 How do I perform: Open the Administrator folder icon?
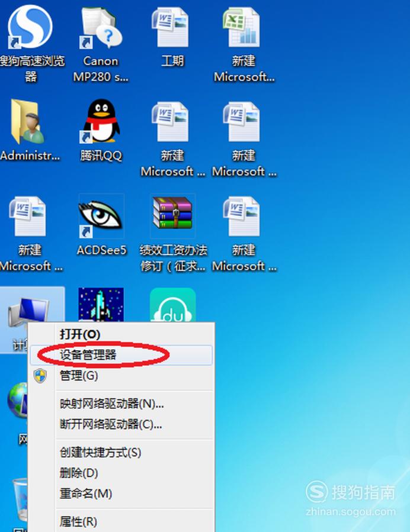(x=28, y=121)
